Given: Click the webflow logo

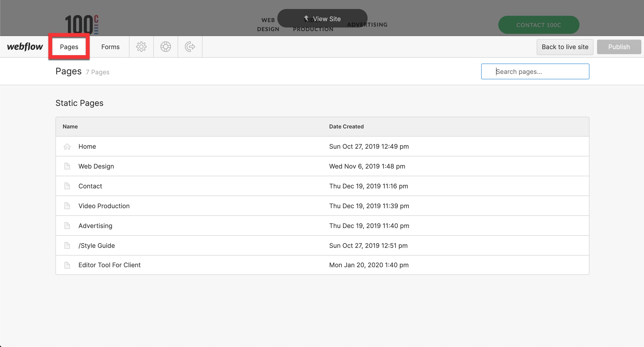Looking at the screenshot, I should click(x=25, y=47).
